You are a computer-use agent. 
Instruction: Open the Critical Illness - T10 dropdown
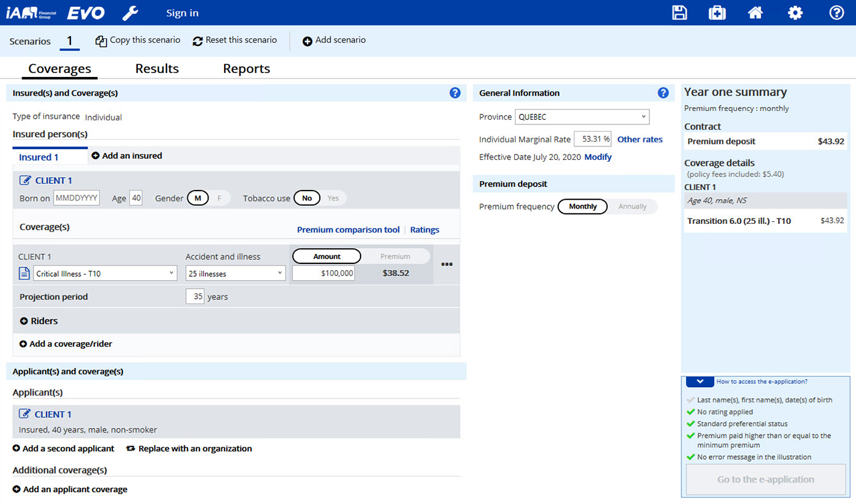[104, 273]
